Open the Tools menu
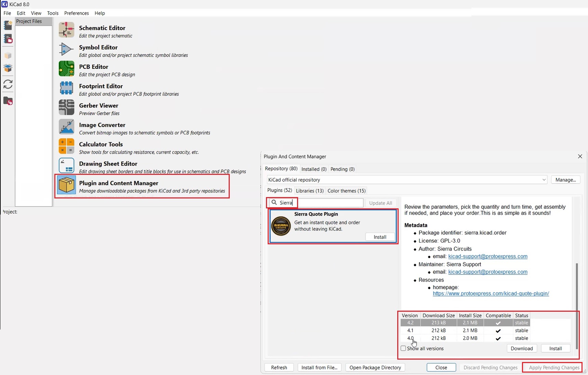 53,13
